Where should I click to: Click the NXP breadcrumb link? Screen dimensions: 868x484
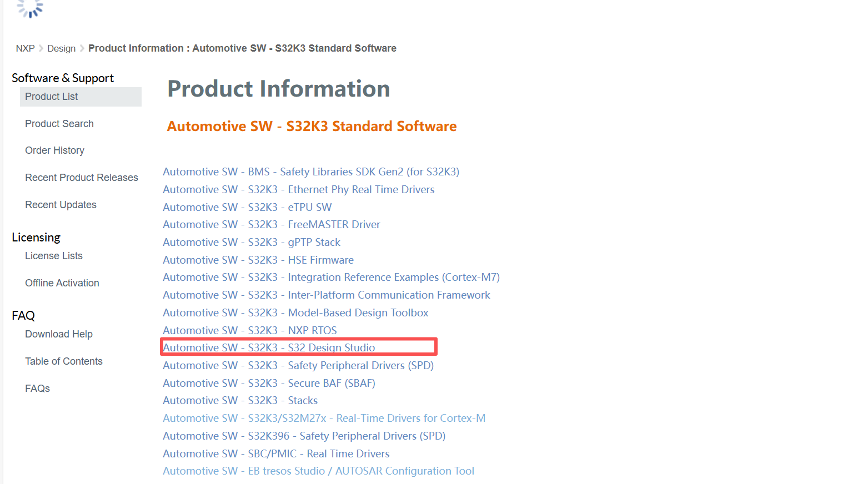[x=25, y=48]
